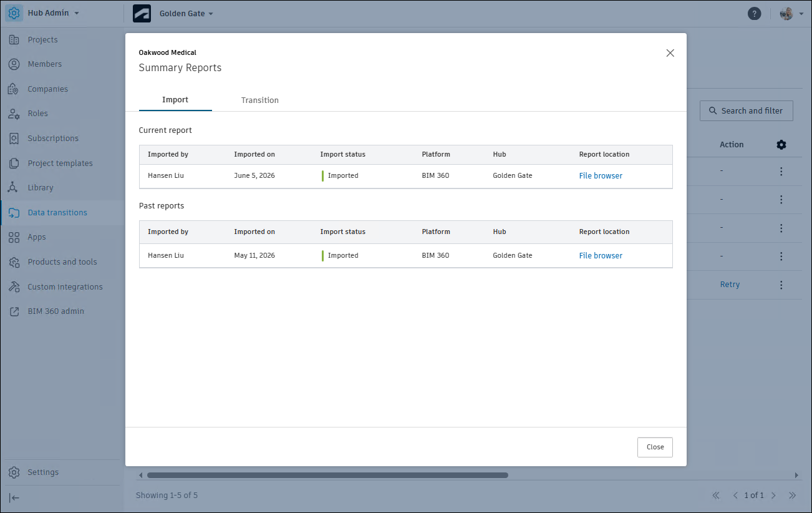
Task: Close the Summary Reports dialog with X
Action: (x=670, y=53)
